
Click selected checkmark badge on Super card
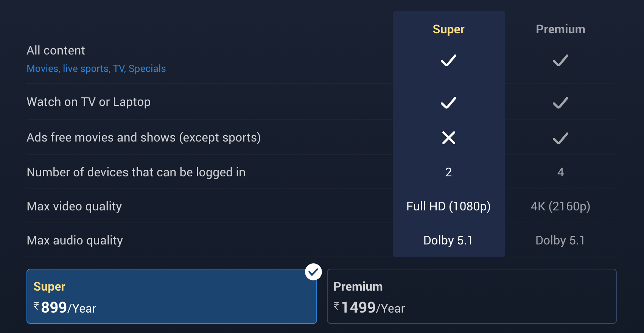pyautogui.click(x=313, y=272)
